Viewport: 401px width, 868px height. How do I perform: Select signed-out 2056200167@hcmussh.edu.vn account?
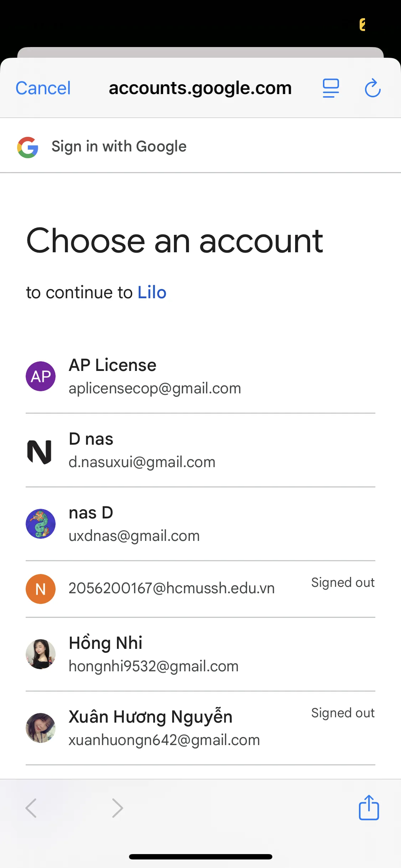click(x=171, y=588)
